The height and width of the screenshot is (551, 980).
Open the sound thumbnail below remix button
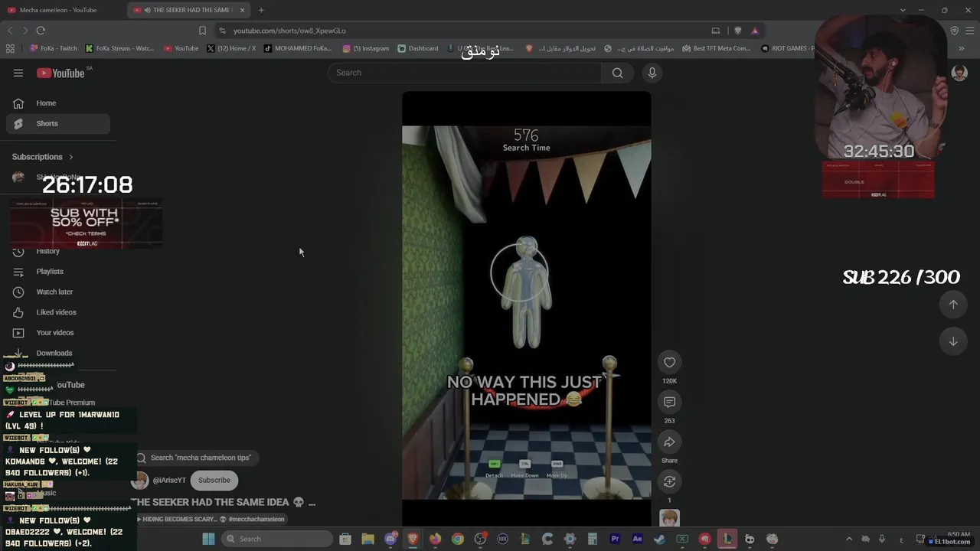click(x=669, y=519)
